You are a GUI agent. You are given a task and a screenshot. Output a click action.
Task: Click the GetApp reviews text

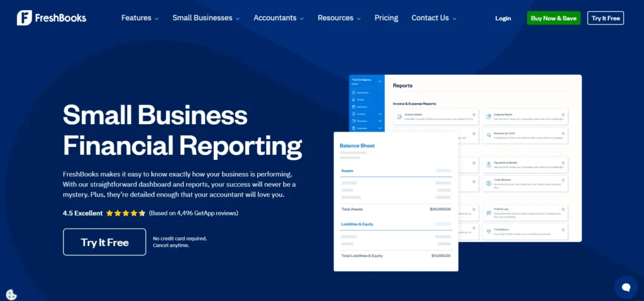[194, 213]
